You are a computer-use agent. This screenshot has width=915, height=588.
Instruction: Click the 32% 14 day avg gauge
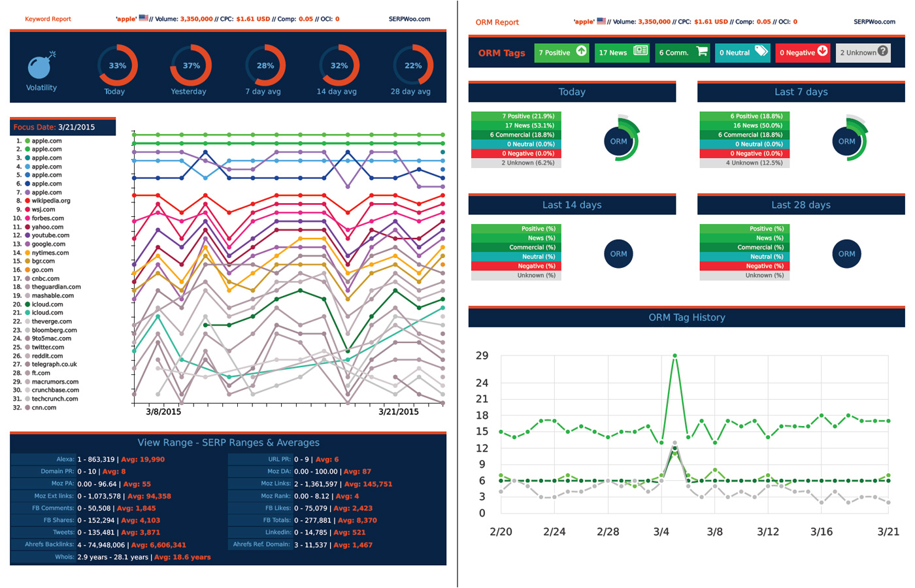339,65
